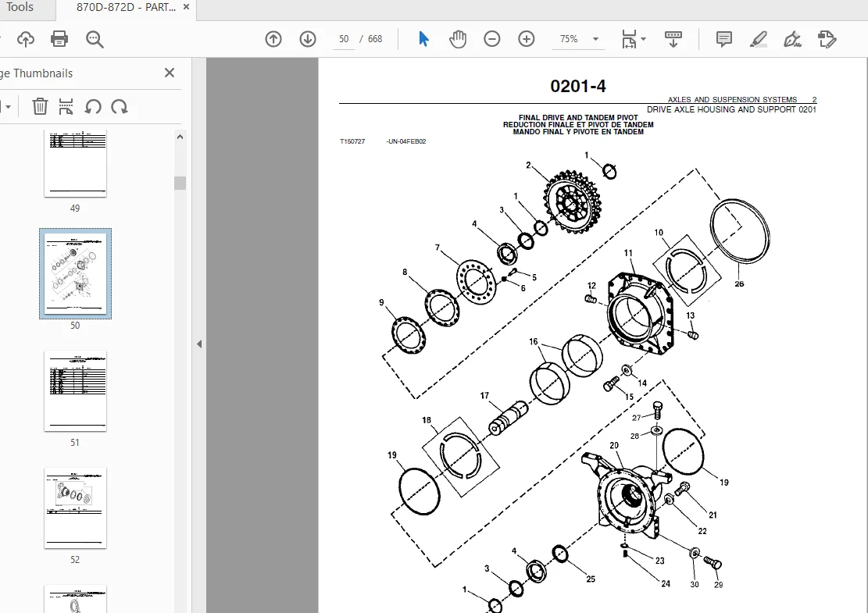Activate the hand pan tool

point(458,39)
